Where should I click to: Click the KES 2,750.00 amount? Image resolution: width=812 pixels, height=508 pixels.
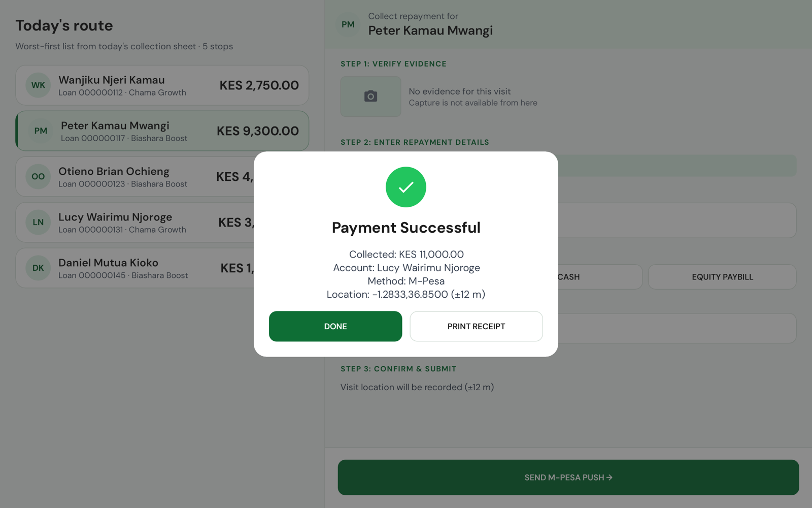click(259, 85)
